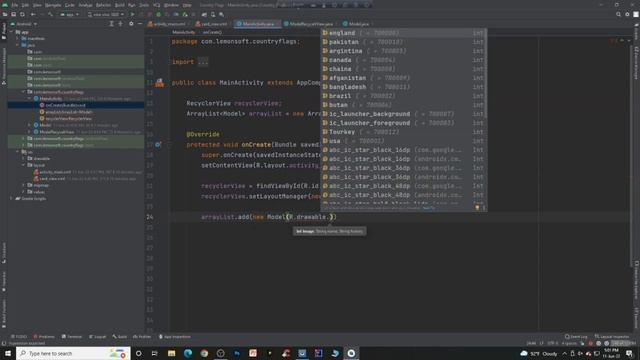This screenshot has height=360, width=640.
Task: Switch to ModelRecyclerView.java editor tab
Action: click(309, 24)
